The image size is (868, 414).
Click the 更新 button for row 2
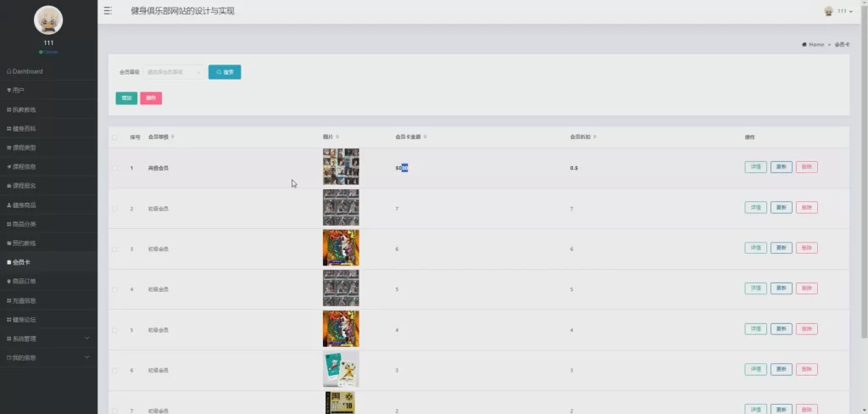pyautogui.click(x=781, y=208)
